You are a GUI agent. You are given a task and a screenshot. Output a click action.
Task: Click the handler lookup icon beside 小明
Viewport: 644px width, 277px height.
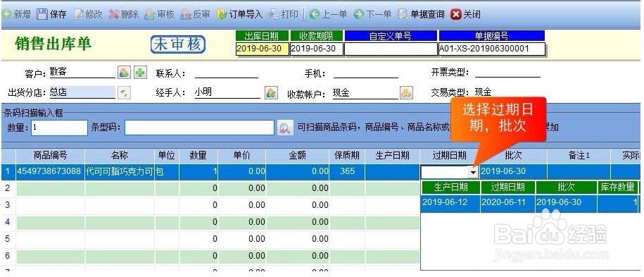pos(271,92)
